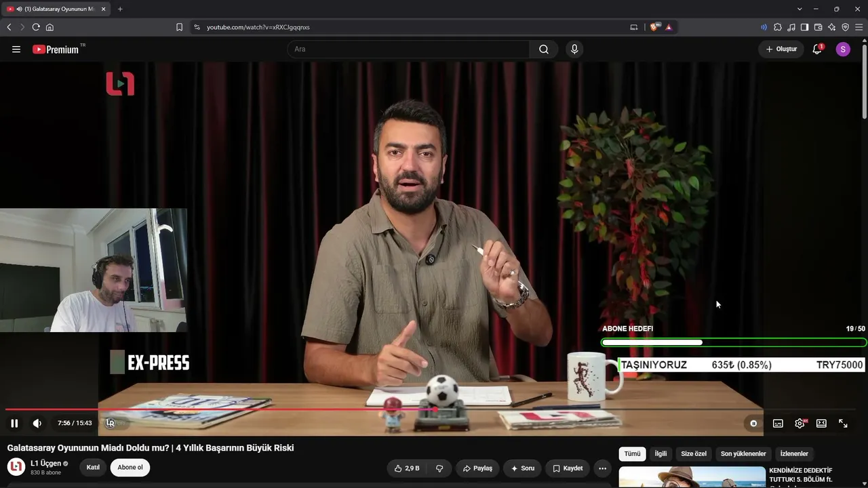This screenshot has height=488, width=868.
Task: Mute the video volume
Action: tap(37, 423)
